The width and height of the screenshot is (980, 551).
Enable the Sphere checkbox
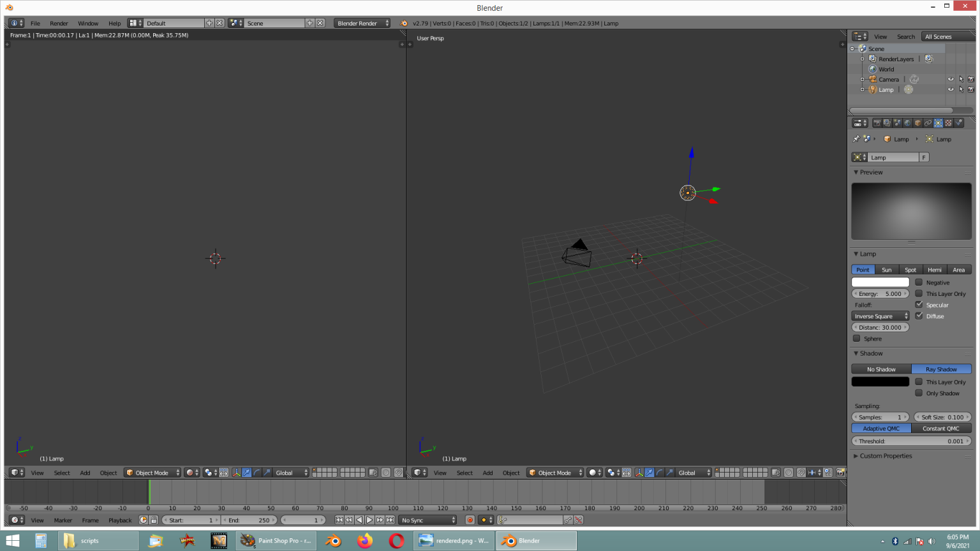pos(856,338)
